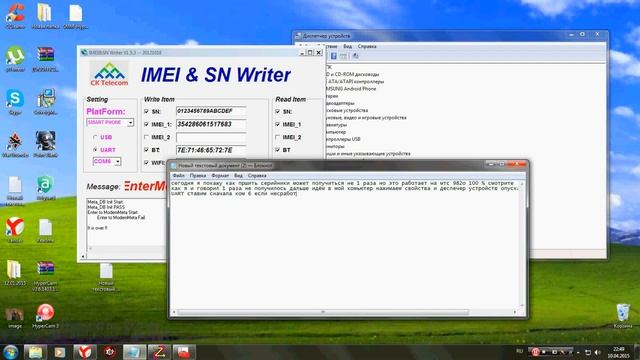Enable the Write Item IMEI_2 checkbox

point(146,137)
